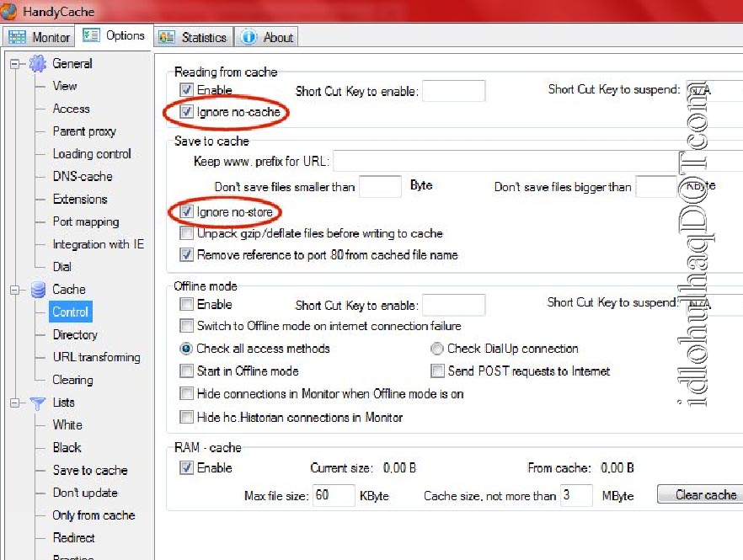Click Keep www. prefix for URL field
This screenshot has height=560, width=743.
tap(537, 161)
